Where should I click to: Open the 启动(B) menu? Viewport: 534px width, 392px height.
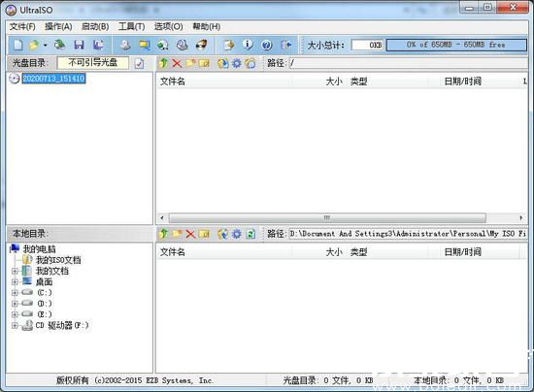click(95, 26)
